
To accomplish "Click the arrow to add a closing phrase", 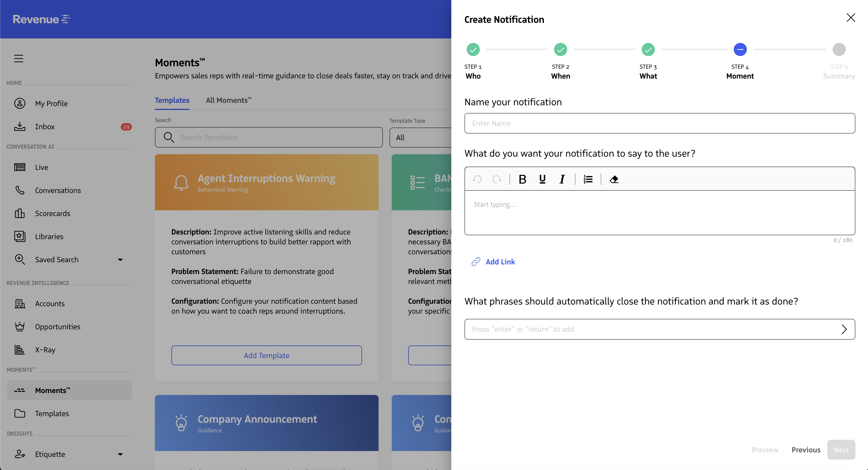I will point(844,329).
